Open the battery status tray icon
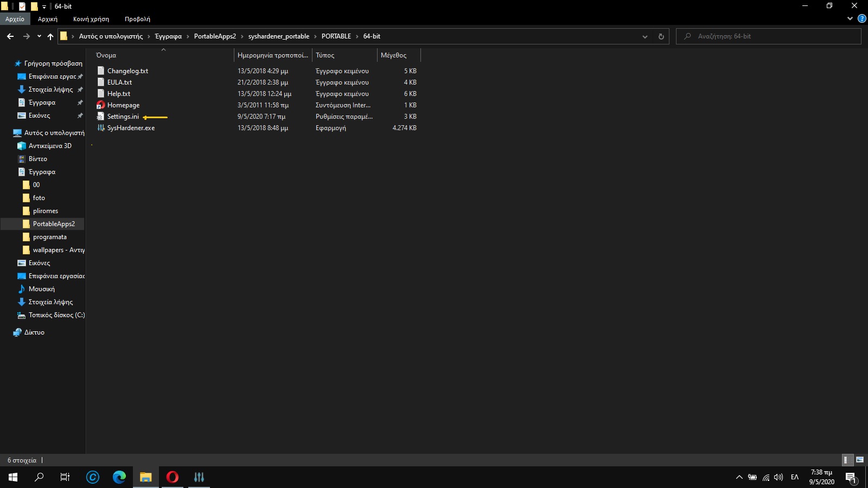Viewport: 868px width, 488px height. coord(752,477)
